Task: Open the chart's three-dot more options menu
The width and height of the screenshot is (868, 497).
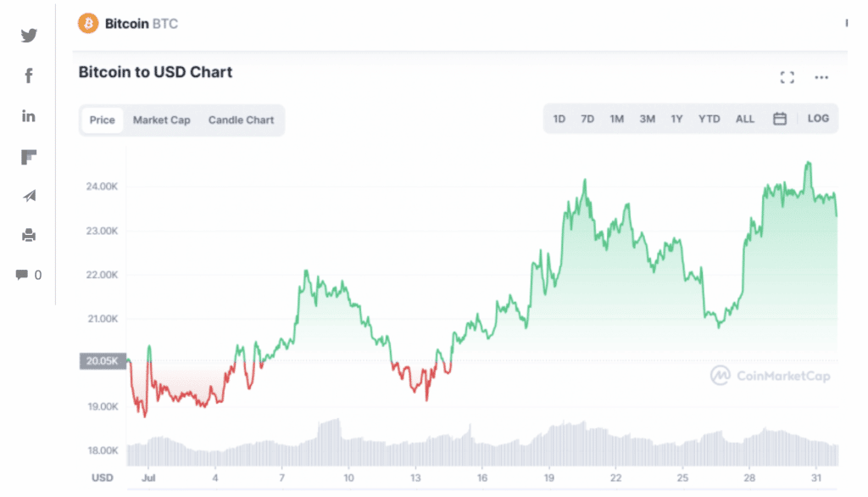Action: tap(821, 77)
